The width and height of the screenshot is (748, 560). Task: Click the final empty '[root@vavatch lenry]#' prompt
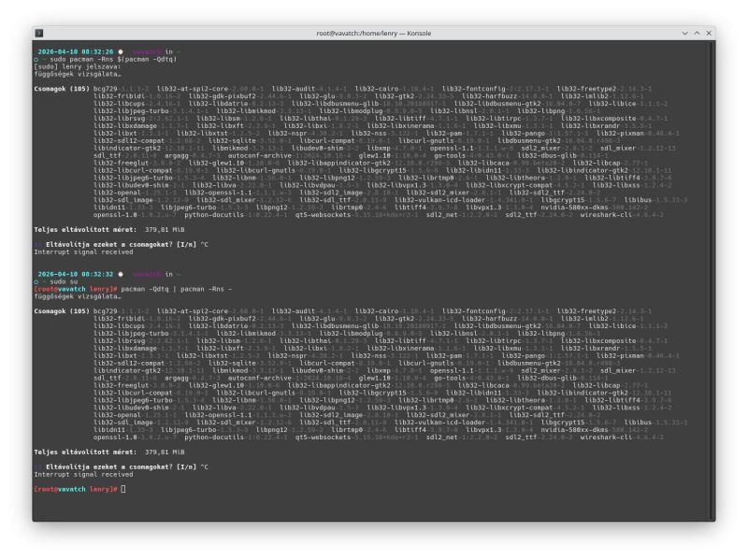76,489
